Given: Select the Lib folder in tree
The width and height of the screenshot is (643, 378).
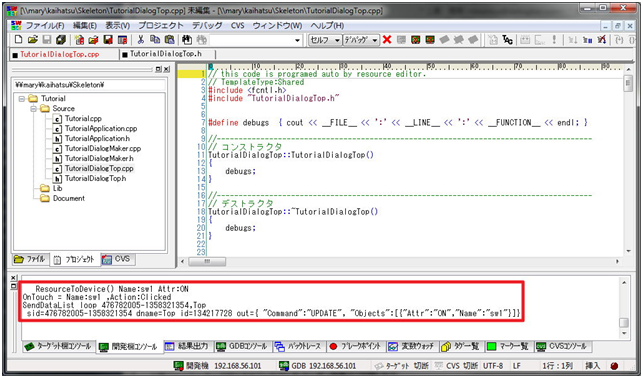Looking at the screenshot, I should (57, 189).
